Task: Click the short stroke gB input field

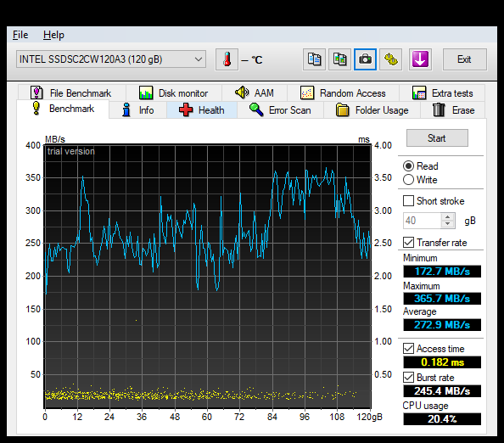Action: coord(423,221)
